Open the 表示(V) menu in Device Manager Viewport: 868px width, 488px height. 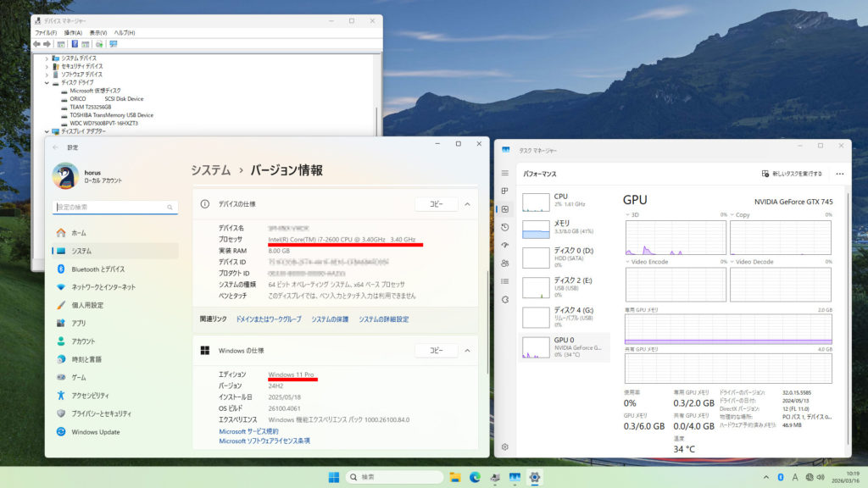click(97, 32)
